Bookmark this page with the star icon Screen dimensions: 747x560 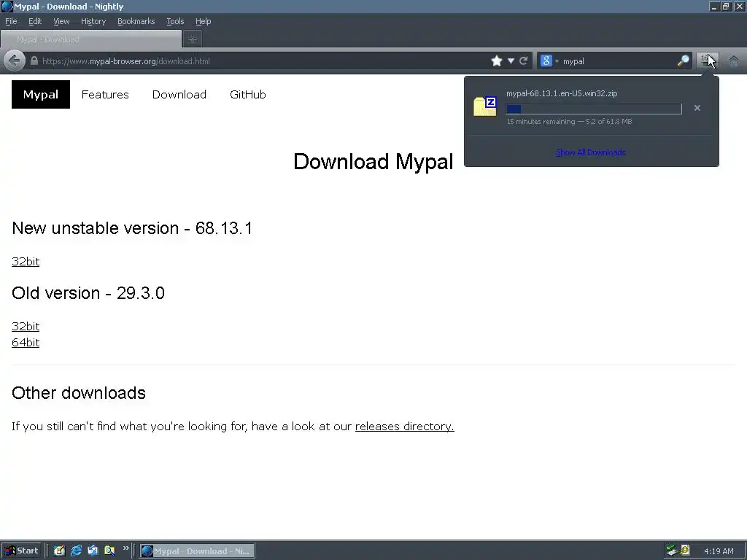point(496,61)
